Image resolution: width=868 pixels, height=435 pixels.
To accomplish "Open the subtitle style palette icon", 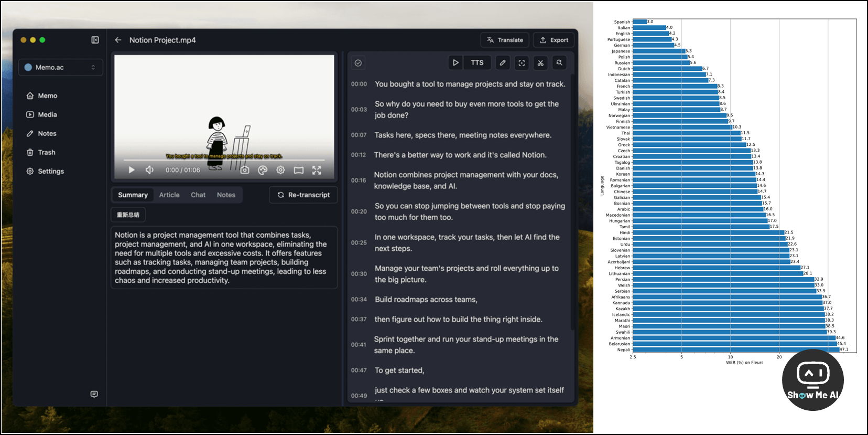I will [x=263, y=170].
